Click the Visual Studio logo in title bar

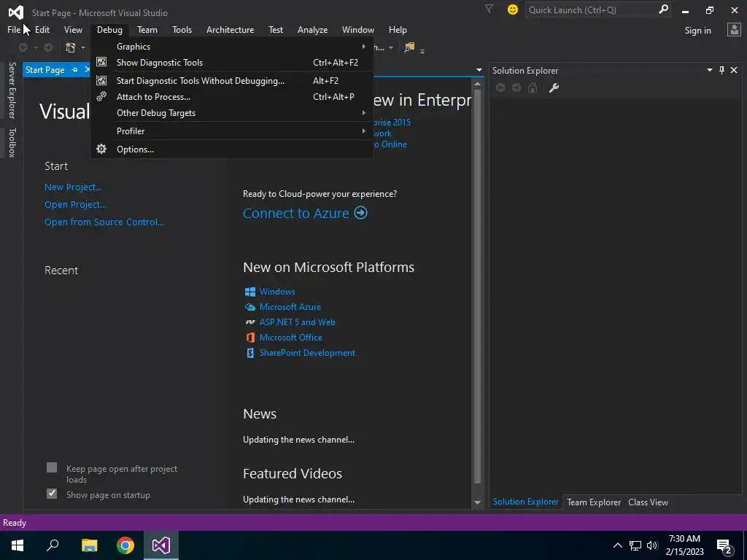[16, 12]
